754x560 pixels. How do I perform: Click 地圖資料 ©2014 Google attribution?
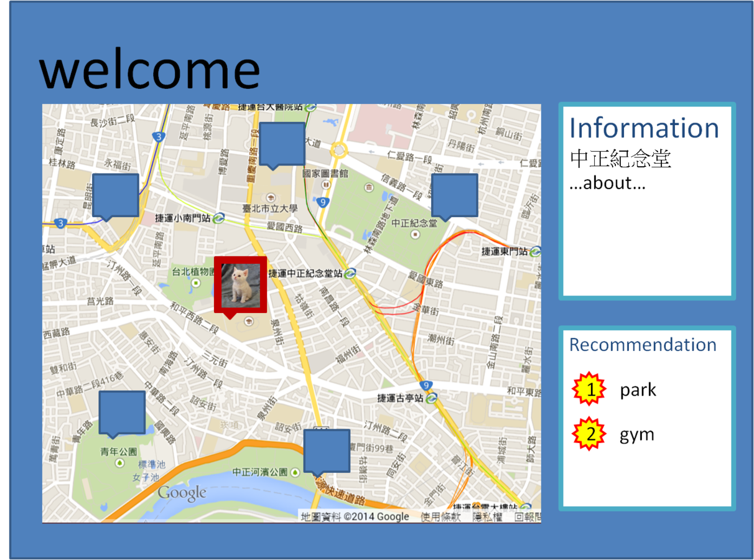355,516
